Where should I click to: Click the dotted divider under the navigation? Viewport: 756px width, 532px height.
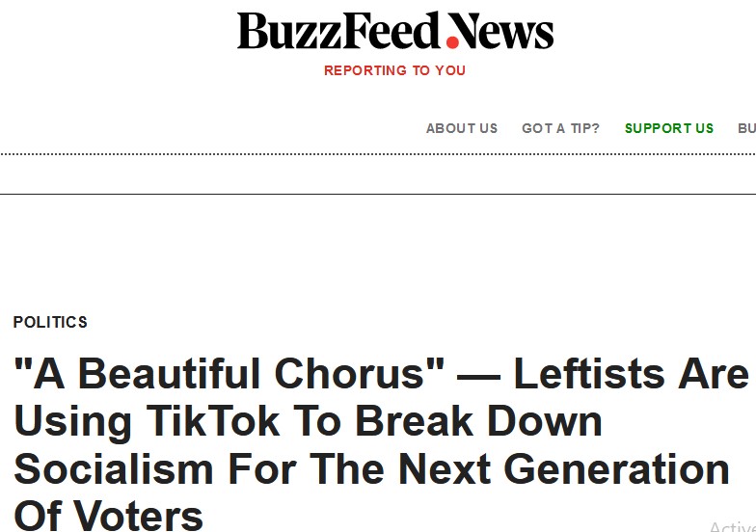coord(378,154)
